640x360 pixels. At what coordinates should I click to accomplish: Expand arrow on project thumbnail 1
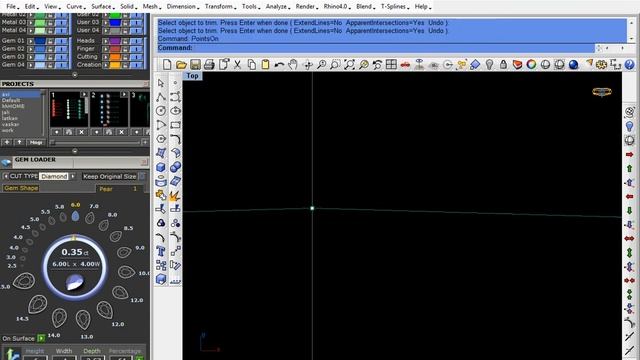click(84, 95)
